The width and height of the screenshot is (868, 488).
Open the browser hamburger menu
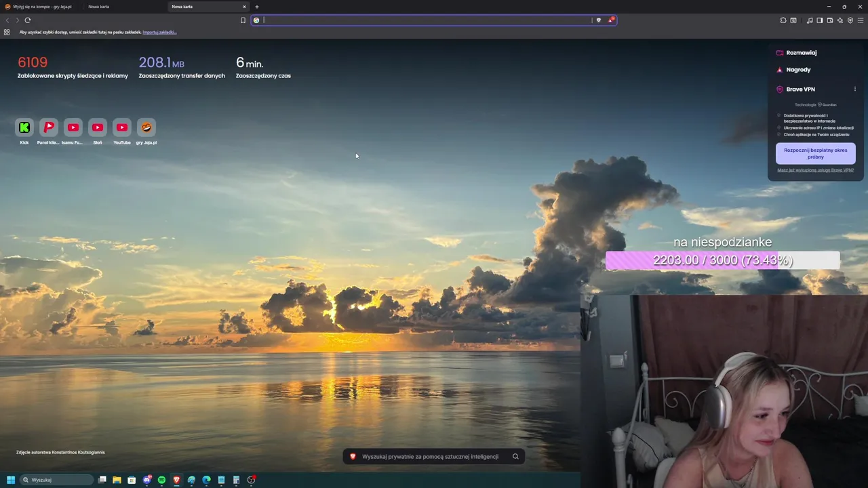click(x=861, y=20)
